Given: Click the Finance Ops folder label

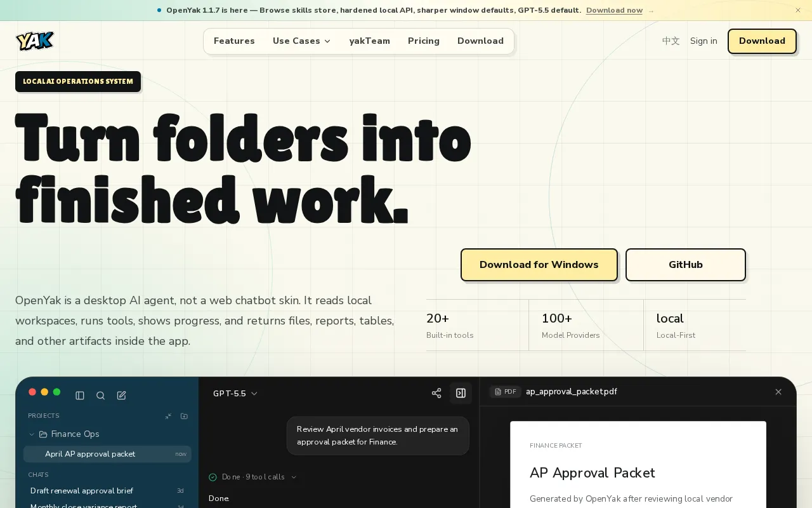Looking at the screenshot, I should tap(75, 434).
